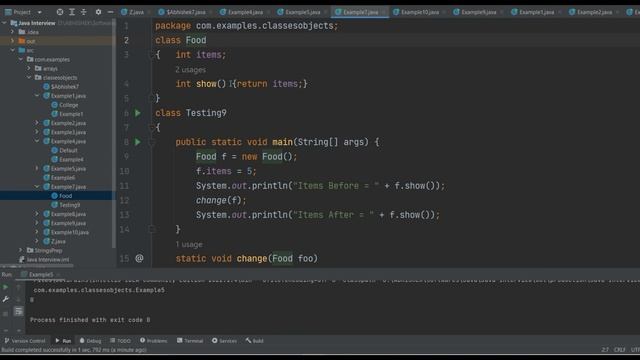Click the 'Process finished with exit code' text
Screen dimensions: 640x360
[x=90, y=320]
